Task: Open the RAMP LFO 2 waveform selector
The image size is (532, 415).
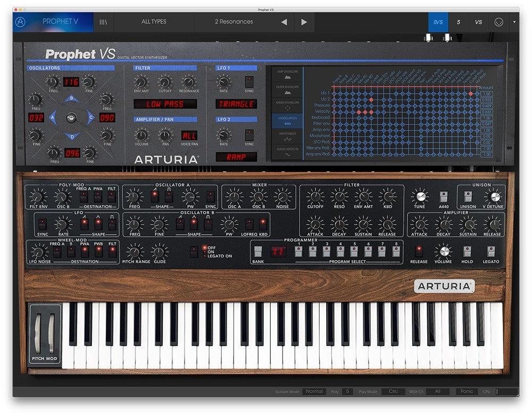Action: pos(236,157)
